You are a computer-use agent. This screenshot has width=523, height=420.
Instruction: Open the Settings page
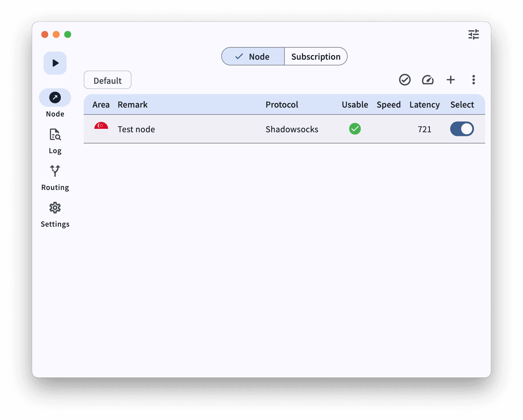click(x=55, y=215)
